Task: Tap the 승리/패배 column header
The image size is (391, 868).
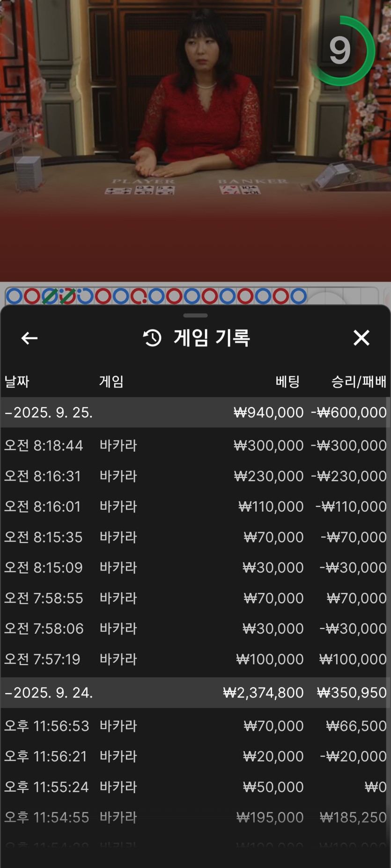Action: (359, 382)
